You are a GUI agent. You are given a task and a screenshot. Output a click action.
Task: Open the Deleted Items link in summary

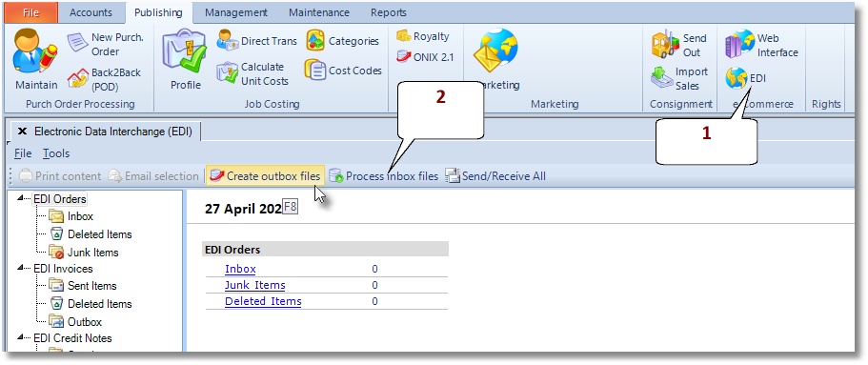[x=263, y=301]
